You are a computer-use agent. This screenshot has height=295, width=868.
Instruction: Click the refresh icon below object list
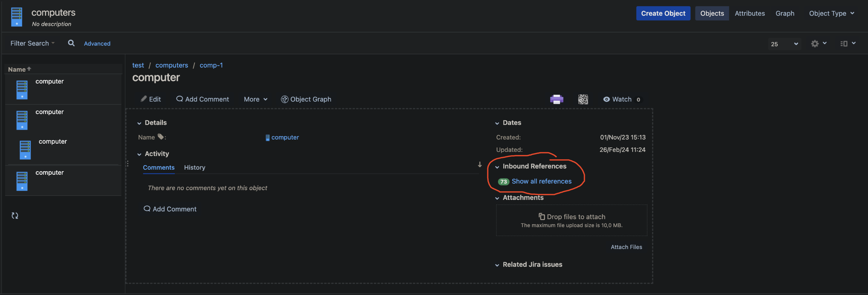pyautogui.click(x=15, y=216)
